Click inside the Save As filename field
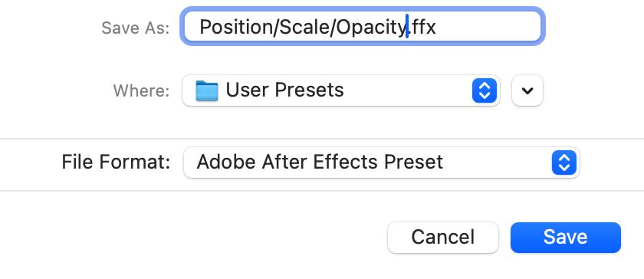This screenshot has width=644, height=279. pyautogui.click(x=362, y=27)
